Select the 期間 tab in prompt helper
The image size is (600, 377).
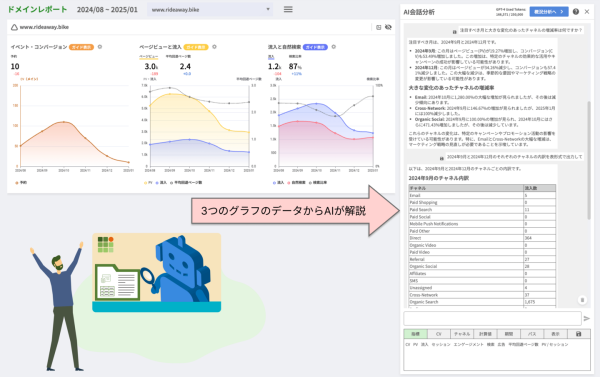coord(509,334)
